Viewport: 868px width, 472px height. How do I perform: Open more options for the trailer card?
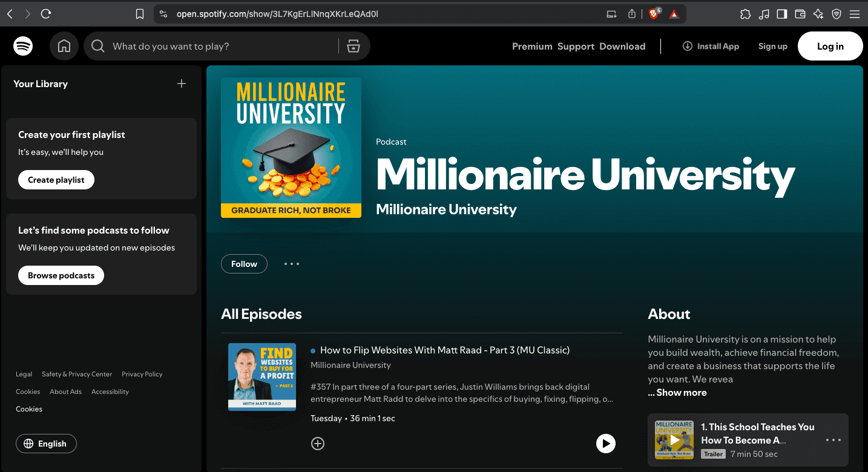tap(833, 440)
